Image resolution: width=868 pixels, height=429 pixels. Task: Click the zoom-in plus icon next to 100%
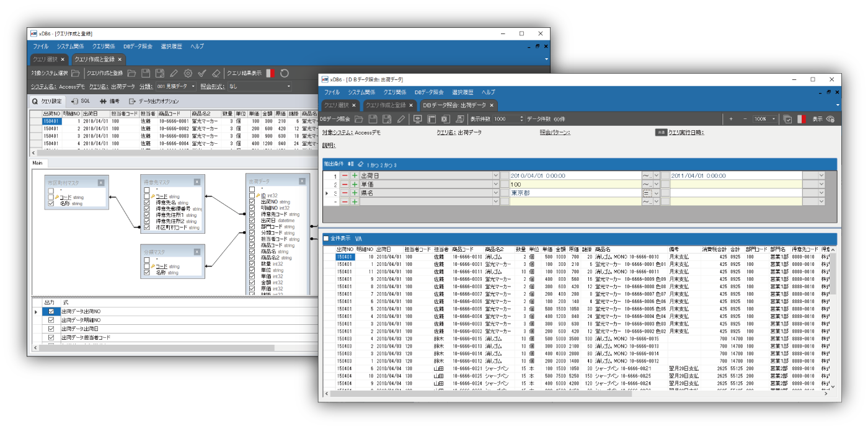(x=731, y=119)
